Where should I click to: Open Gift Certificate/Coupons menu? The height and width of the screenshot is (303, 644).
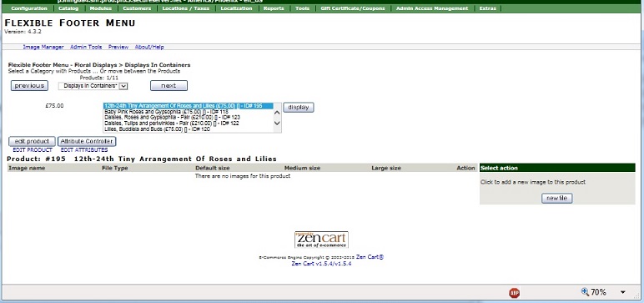pyautogui.click(x=353, y=8)
